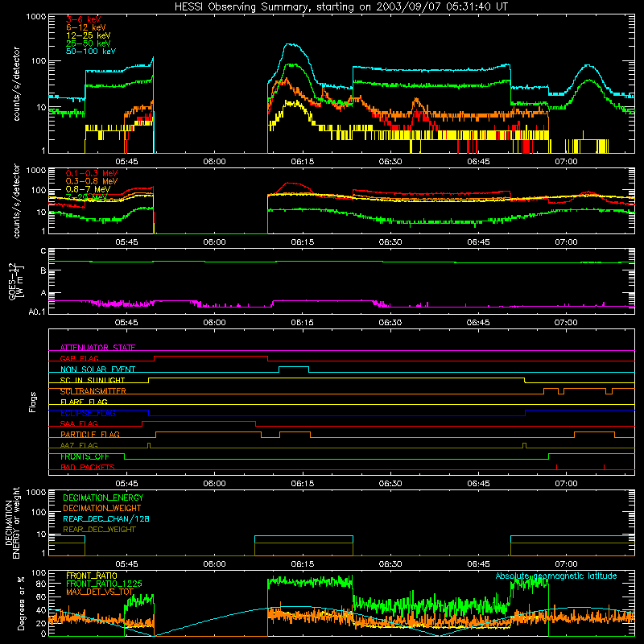Pick the AAZ_FLAG label
644x644 pixels.
[79, 445]
